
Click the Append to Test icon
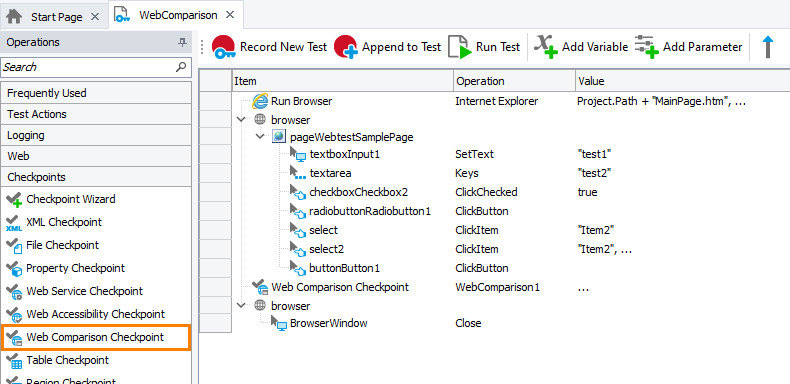346,47
